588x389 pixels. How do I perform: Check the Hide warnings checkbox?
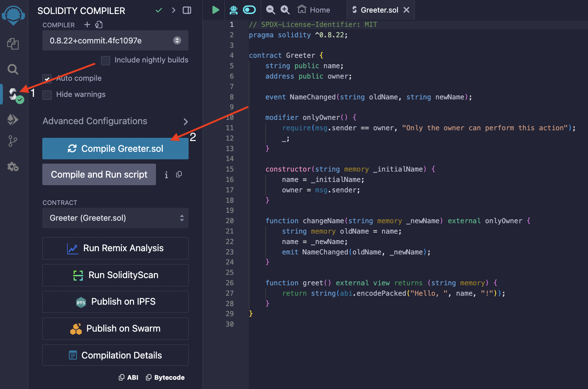tap(47, 95)
